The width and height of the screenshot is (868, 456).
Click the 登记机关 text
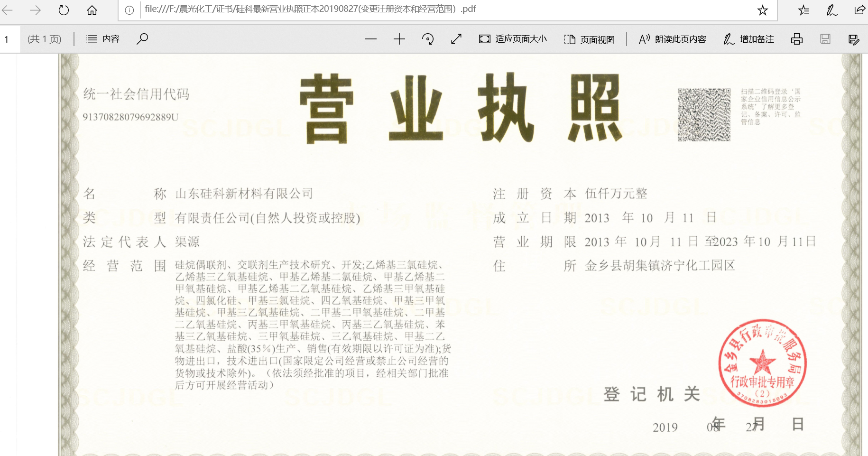tap(652, 394)
